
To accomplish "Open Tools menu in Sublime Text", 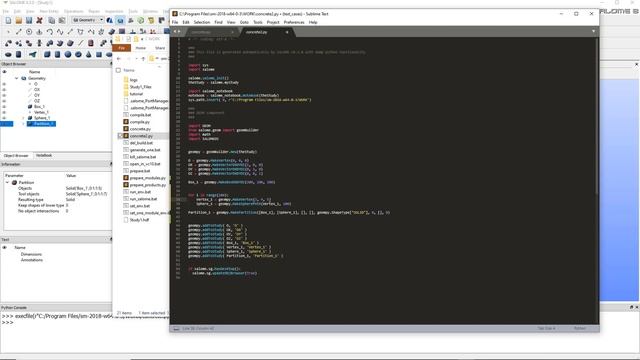I will (x=258, y=22).
